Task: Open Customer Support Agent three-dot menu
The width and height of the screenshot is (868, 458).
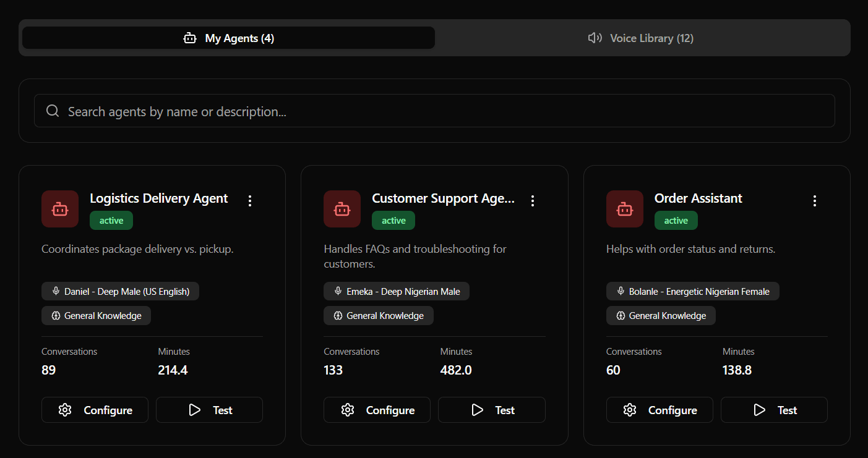Action: click(x=533, y=200)
